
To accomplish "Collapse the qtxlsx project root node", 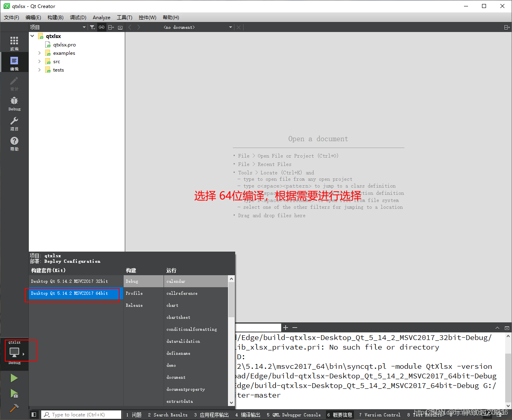I will point(32,36).
